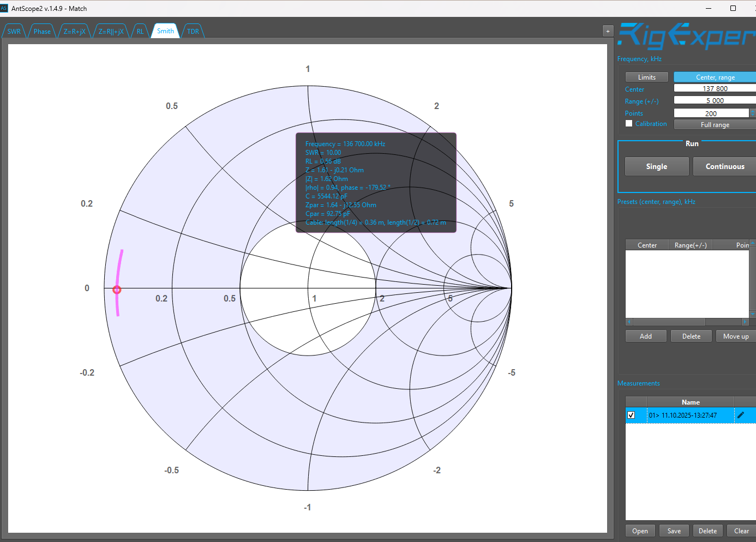Click the AntScope2 app icon in title bar

point(4,8)
